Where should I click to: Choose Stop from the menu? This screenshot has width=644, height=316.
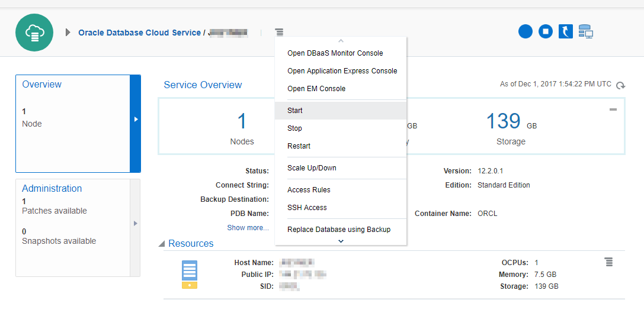coord(341,128)
